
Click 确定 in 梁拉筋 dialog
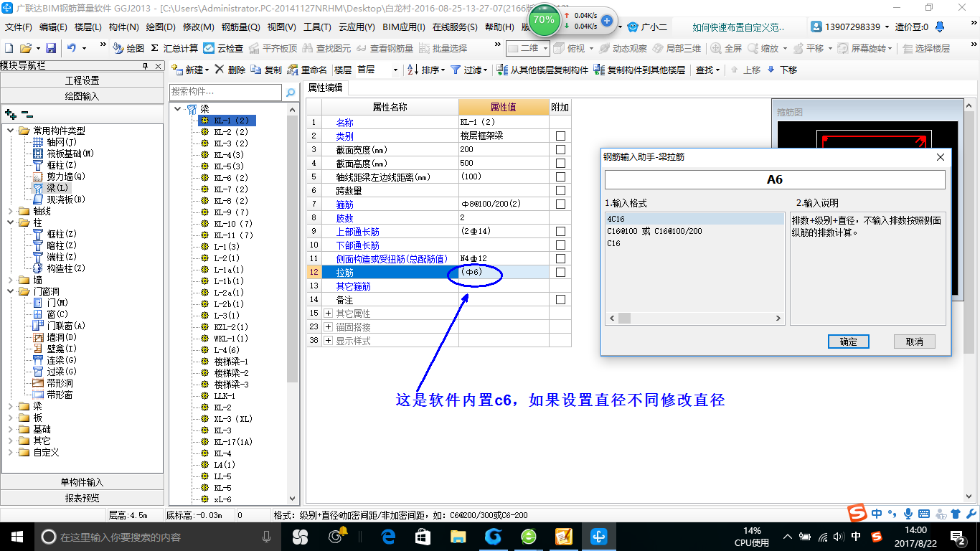[x=848, y=342]
